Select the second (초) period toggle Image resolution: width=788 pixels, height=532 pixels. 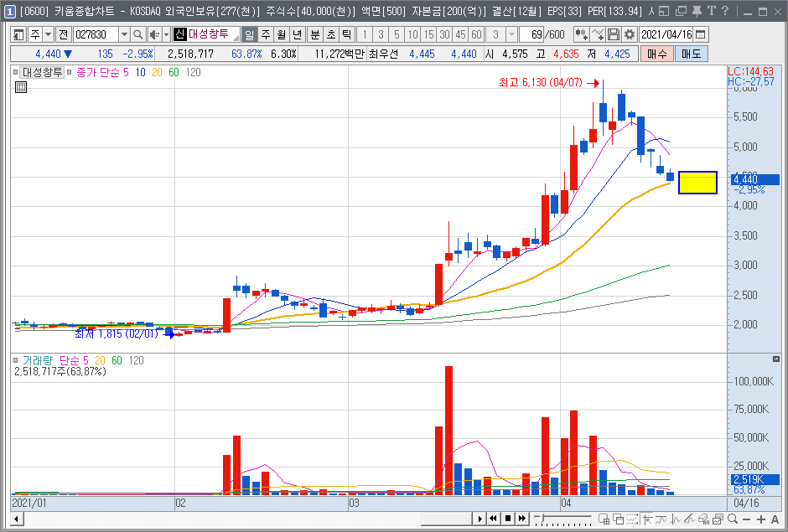[x=331, y=34]
